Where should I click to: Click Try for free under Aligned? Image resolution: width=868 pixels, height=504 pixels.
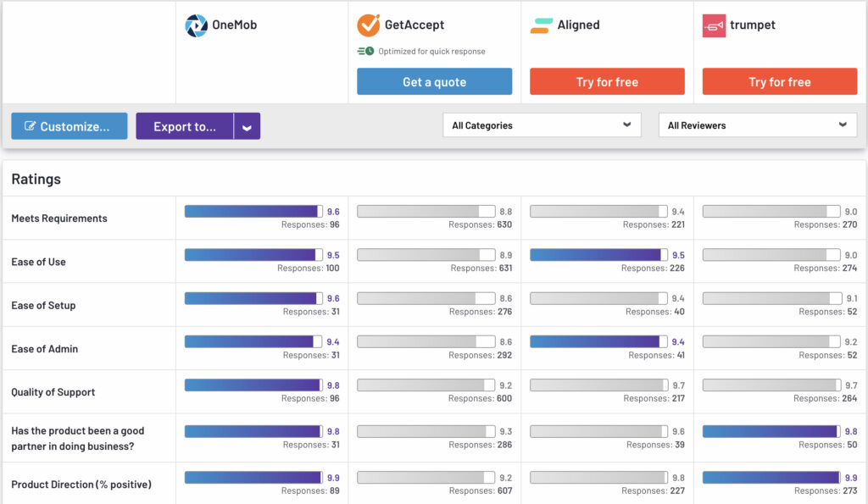607,82
